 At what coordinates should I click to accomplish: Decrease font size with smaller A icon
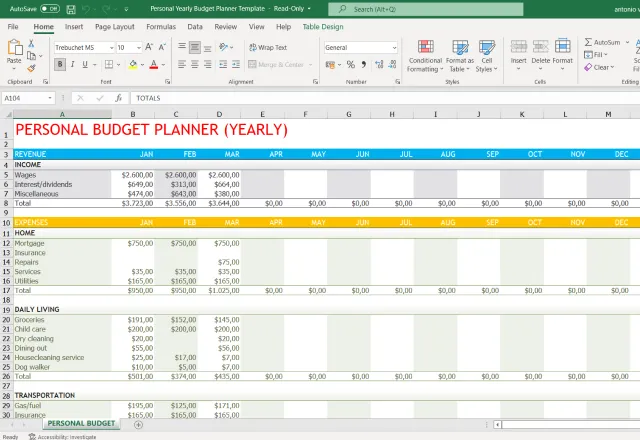point(162,47)
